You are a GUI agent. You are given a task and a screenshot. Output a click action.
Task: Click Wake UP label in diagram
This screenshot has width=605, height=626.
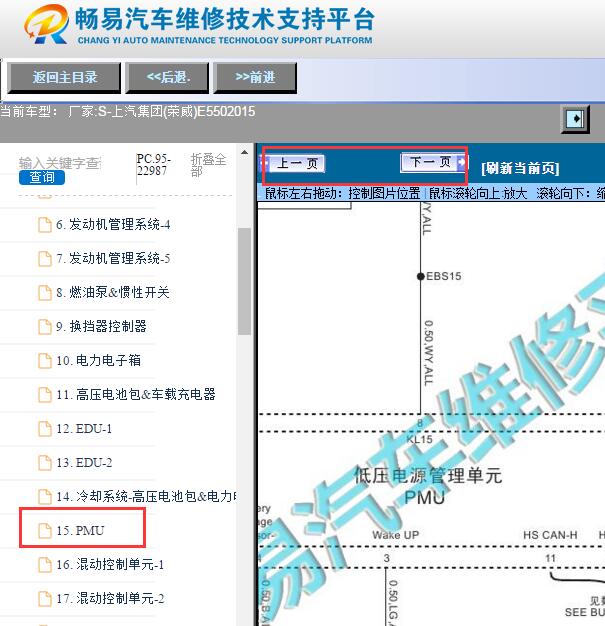pyautogui.click(x=395, y=535)
